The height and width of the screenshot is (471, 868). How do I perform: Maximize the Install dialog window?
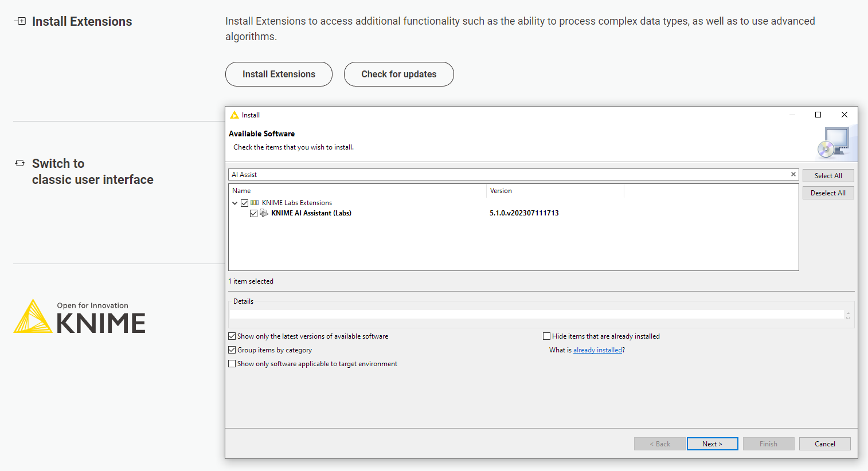click(818, 115)
